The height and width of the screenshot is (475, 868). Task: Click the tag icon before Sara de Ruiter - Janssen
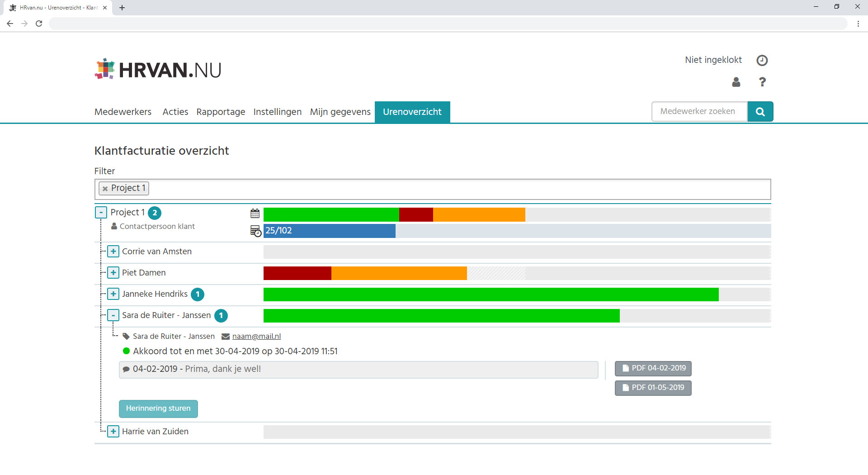(126, 337)
